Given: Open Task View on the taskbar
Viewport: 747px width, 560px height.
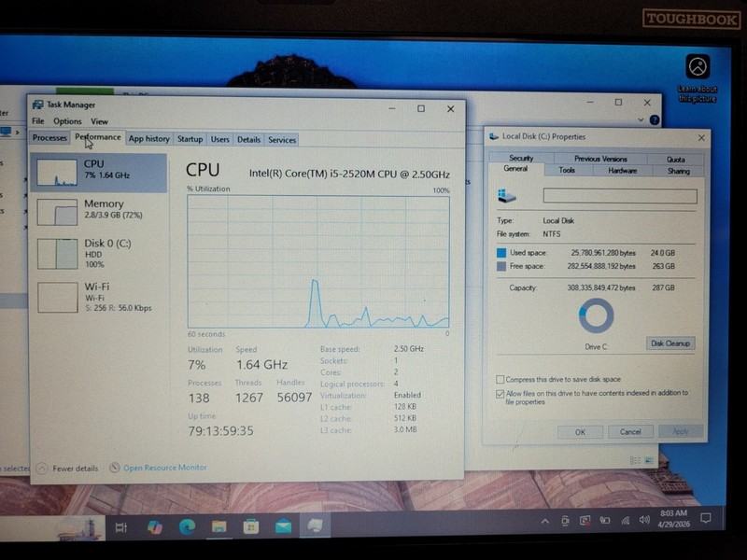Looking at the screenshot, I should coord(121,527).
